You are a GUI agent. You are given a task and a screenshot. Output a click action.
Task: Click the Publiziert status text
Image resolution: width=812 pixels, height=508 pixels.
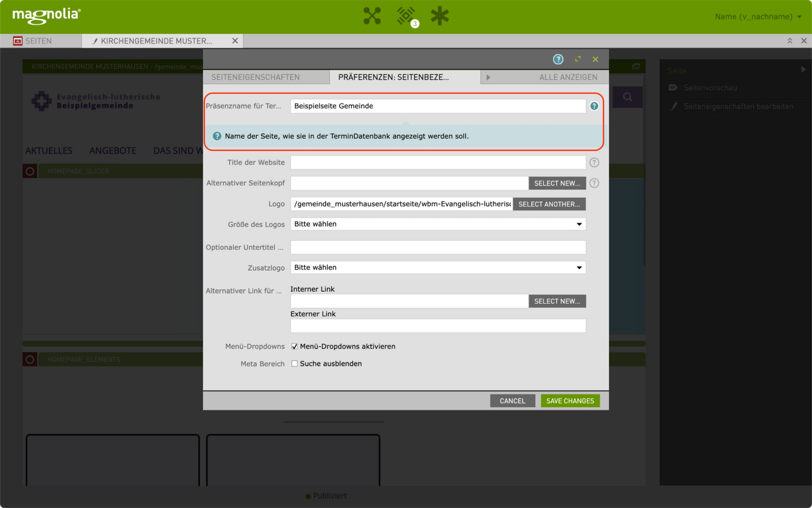(330, 496)
